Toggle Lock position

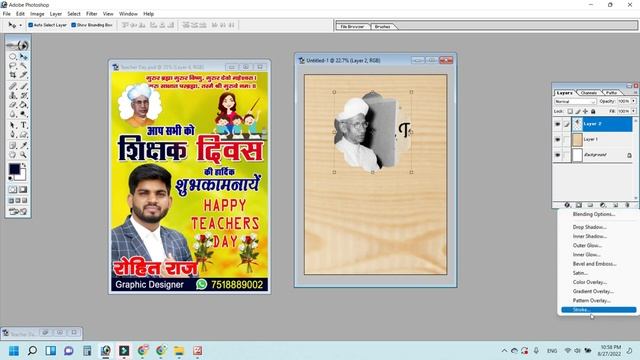585,111
